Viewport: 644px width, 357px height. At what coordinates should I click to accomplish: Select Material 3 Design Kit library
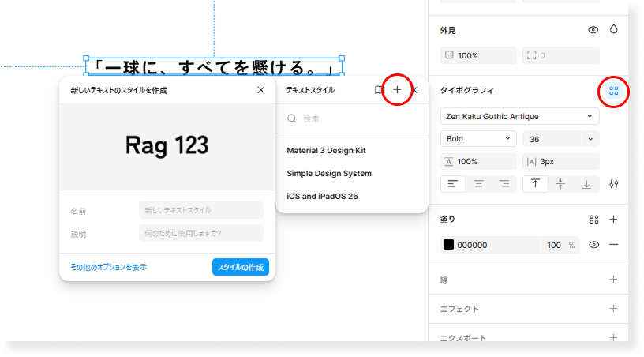[326, 150]
